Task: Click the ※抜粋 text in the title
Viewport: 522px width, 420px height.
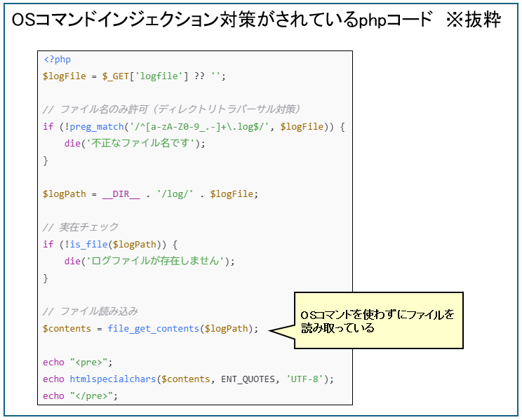Action: [474, 20]
